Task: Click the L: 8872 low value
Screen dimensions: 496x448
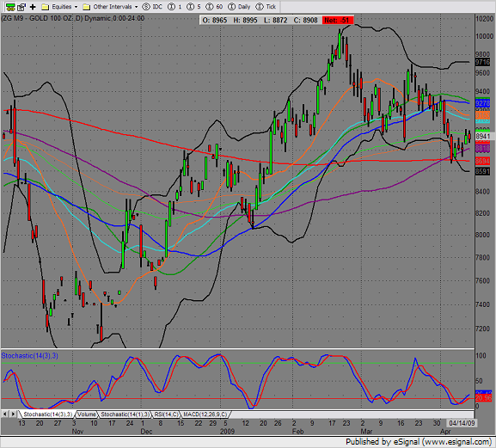Action: click(276, 21)
